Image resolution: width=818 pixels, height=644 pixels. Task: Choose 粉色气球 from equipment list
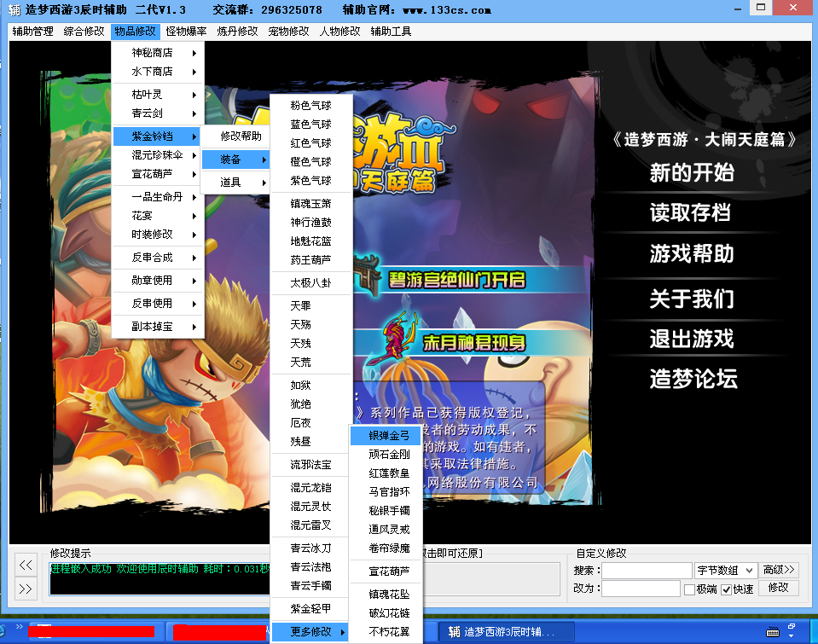click(x=311, y=106)
